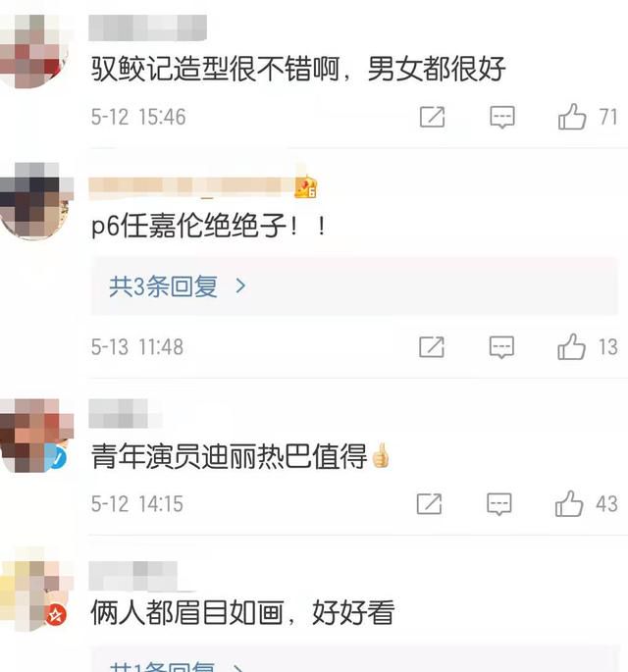The image size is (628, 672).
Task: Tap the member level 6 crown badge
Action: pyautogui.click(x=305, y=186)
